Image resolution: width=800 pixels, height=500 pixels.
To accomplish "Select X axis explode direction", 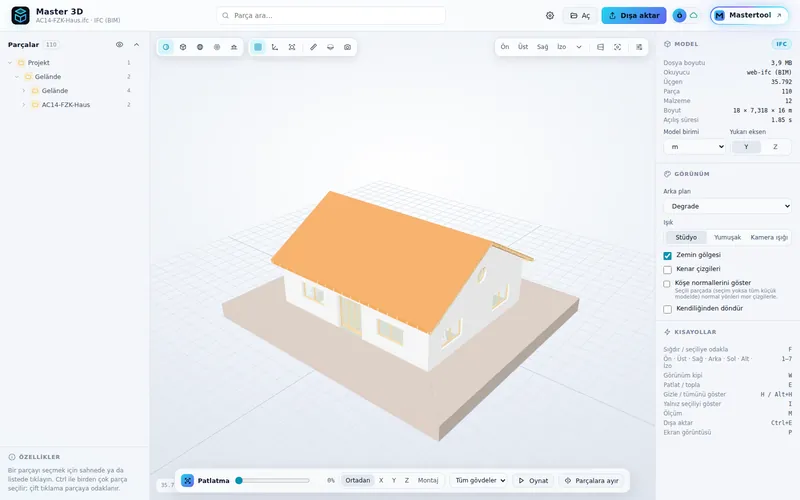I will pyautogui.click(x=381, y=481).
